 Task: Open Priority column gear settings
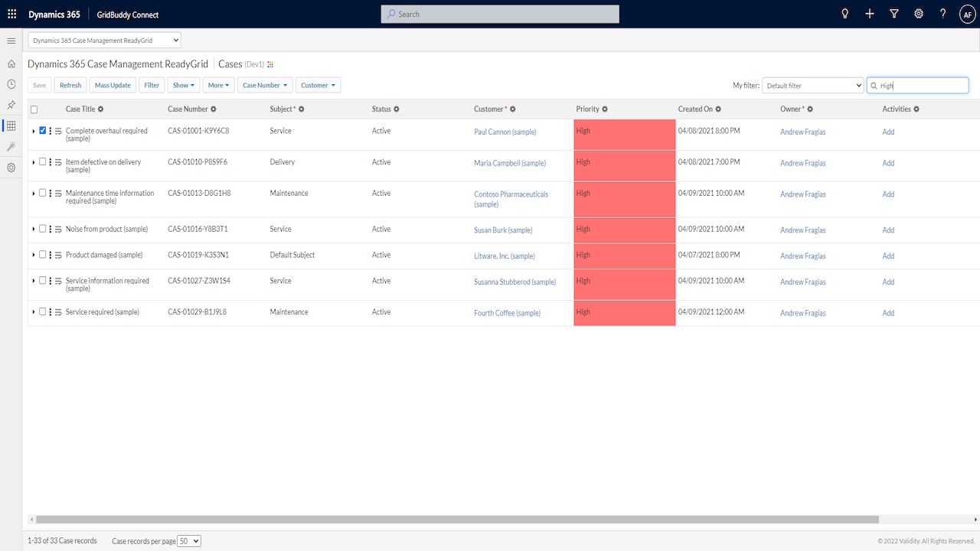click(x=605, y=109)
